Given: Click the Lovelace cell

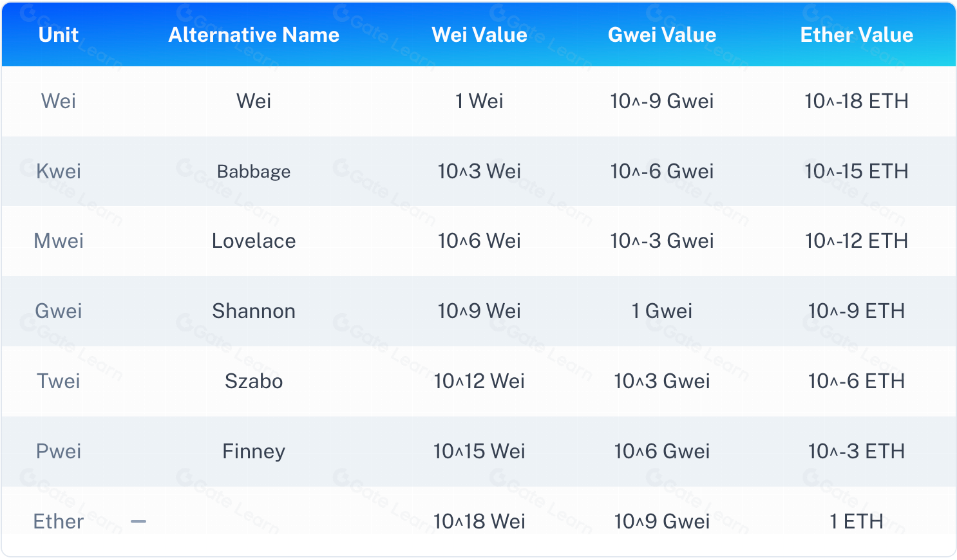Looking at the screenshot, I should tap(254, 241).
